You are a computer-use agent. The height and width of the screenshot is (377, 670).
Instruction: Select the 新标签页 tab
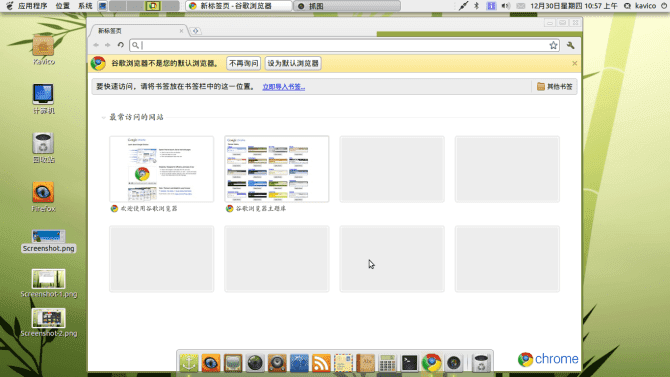[x=137, y=31]
